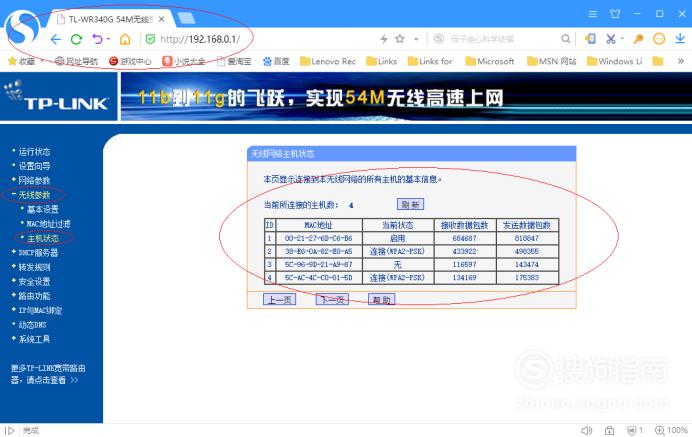This screenshot has height=437, width=692.
Task: Close the TL-WR340G tab
Action: tap(162, 19)
